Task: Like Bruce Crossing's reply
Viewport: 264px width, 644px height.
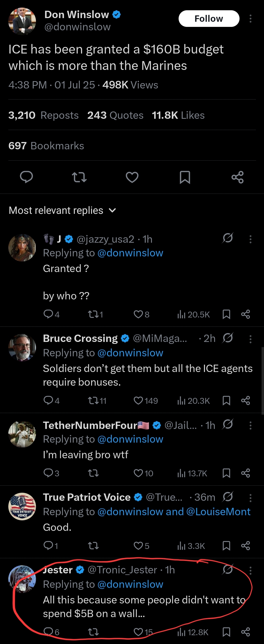Action: (146, 401)
